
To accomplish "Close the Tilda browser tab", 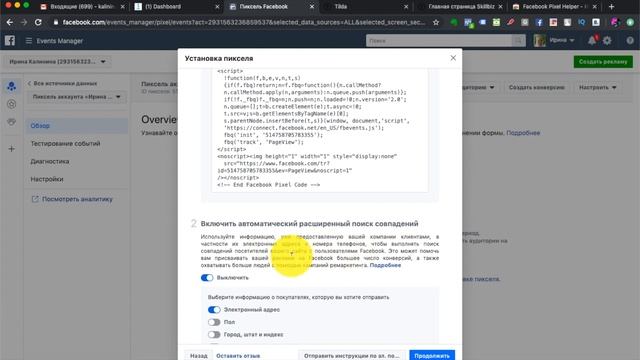I will point(406,7).
